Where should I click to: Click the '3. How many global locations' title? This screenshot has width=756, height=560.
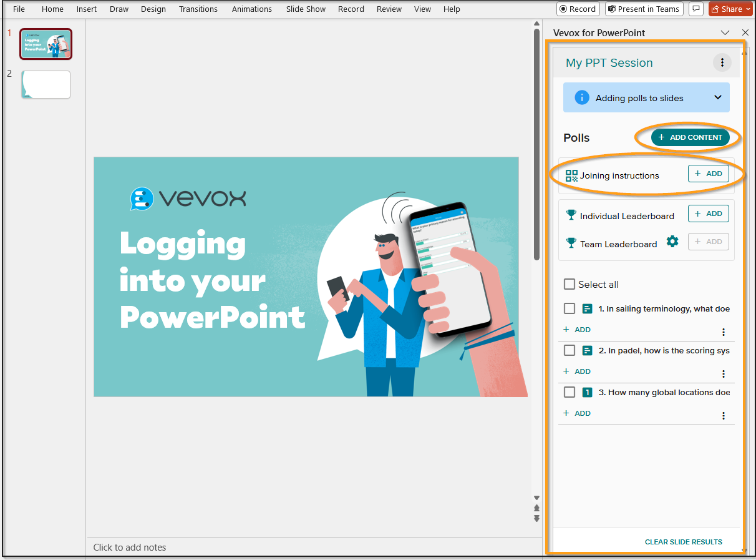point(664,392)
